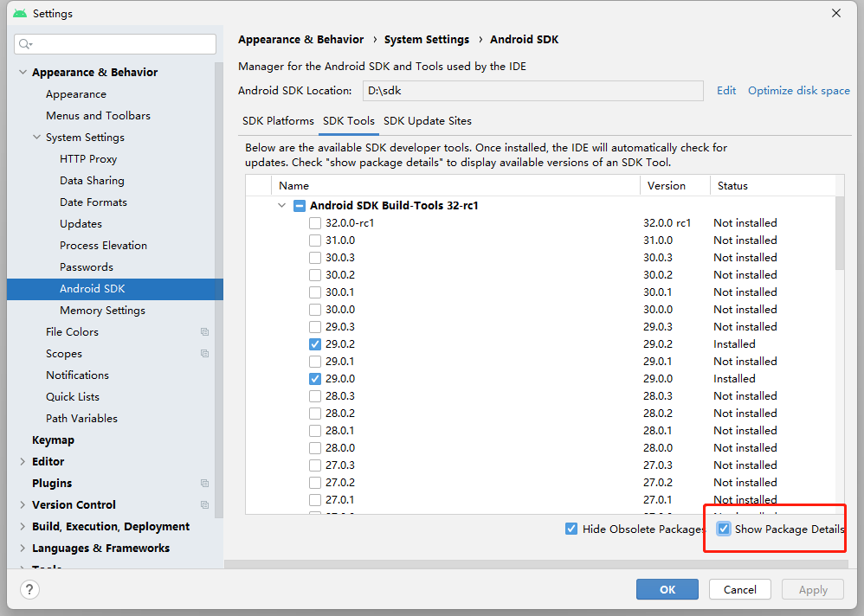
Task: Check the 28.0.3 build-tools checkbox
Action: (x=315, y=395)
